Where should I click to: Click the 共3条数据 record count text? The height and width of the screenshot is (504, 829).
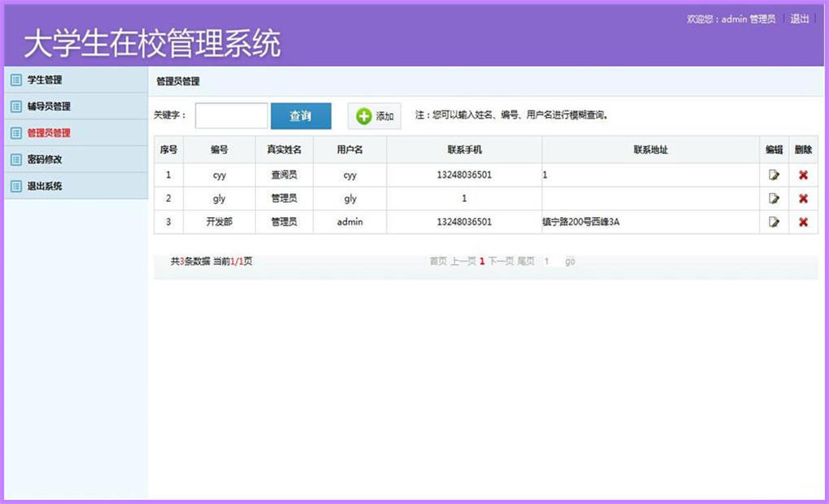click(x=190, y=261)
